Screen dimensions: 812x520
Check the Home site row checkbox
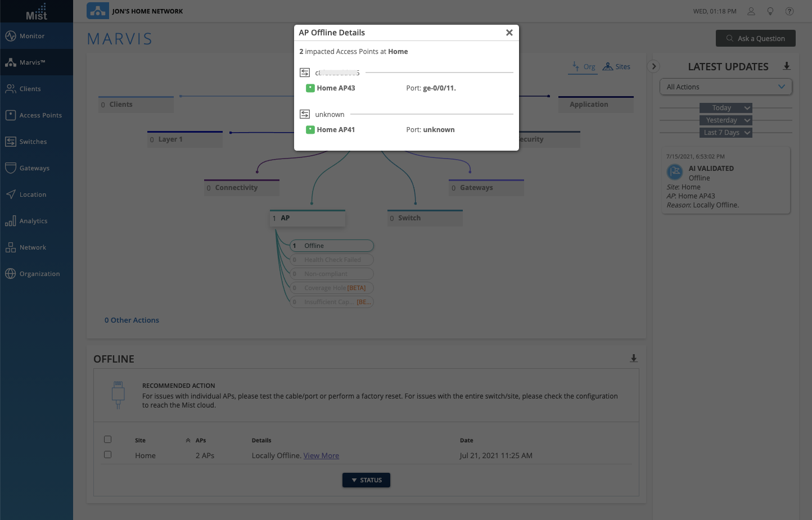pyautogui.click(x=108, y=455)
